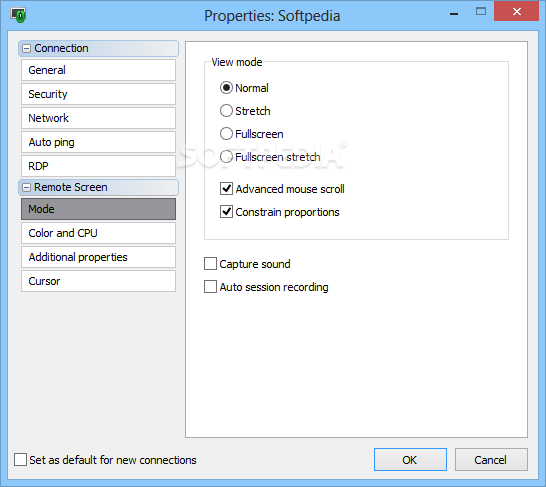The width and height of the screenshot is (546, 487).
Task: Click the app icon in title bar
Action: tap(18, 15)
